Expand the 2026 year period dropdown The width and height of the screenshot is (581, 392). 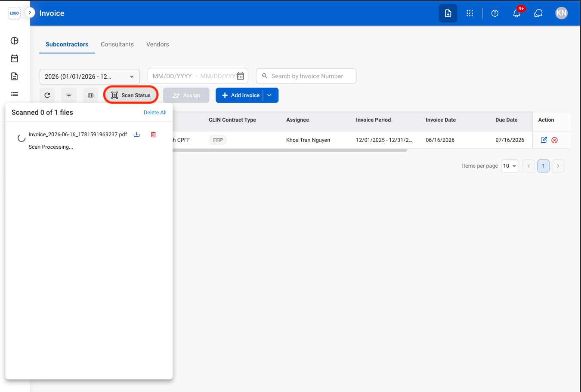point(90,77)
